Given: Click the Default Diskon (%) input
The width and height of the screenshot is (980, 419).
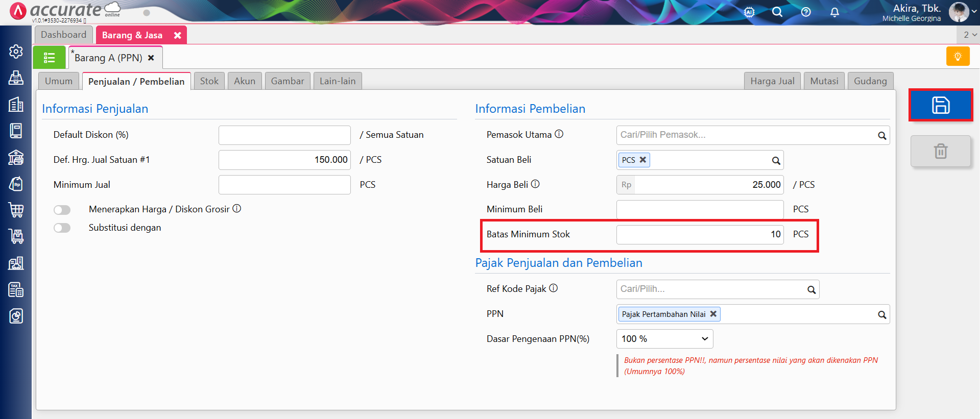Looking at the screenshot, I should coord(284,135).
